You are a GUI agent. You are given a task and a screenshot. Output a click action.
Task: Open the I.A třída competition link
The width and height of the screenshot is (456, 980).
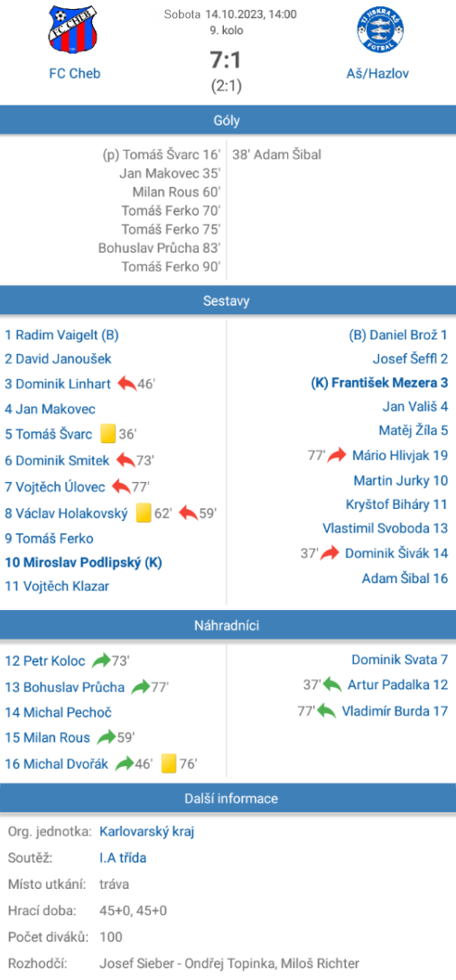click(x=123, y=858)
